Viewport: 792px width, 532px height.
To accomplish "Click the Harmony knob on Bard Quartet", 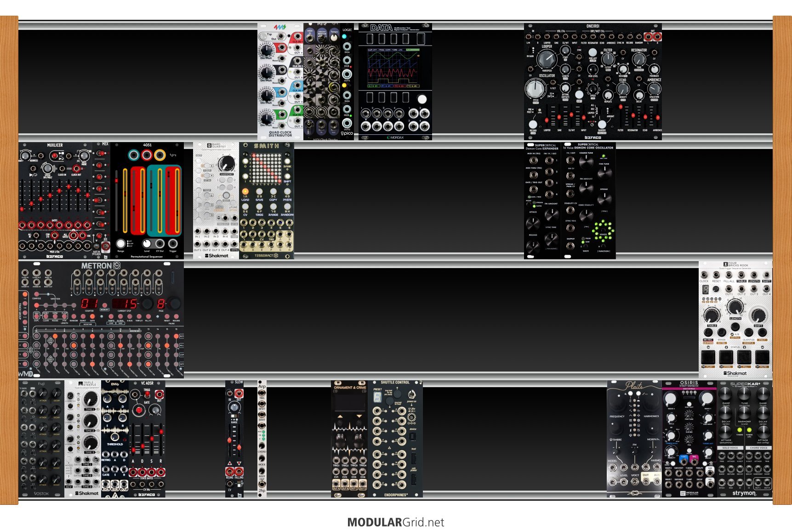I will coord(226,163).
